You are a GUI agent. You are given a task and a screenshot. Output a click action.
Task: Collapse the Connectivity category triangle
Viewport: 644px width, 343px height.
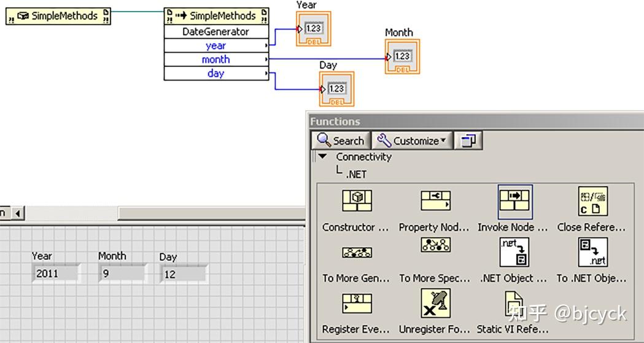point(323,157)
